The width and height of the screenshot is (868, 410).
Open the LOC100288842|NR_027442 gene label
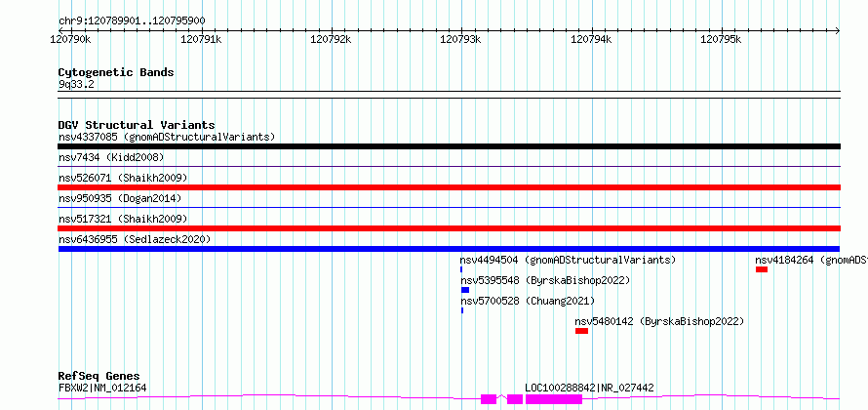click(x=589, y=388)
